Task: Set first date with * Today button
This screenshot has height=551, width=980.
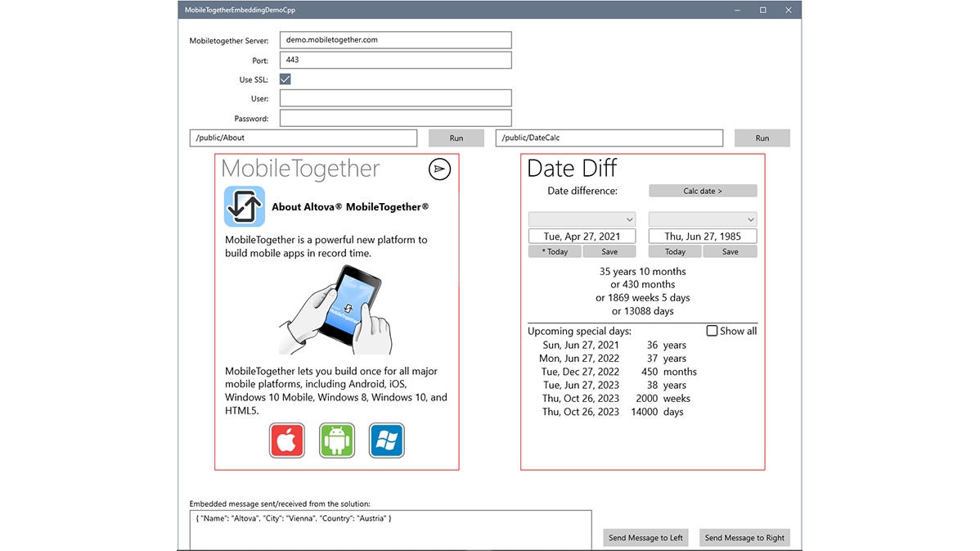Action: click(555, 252)
